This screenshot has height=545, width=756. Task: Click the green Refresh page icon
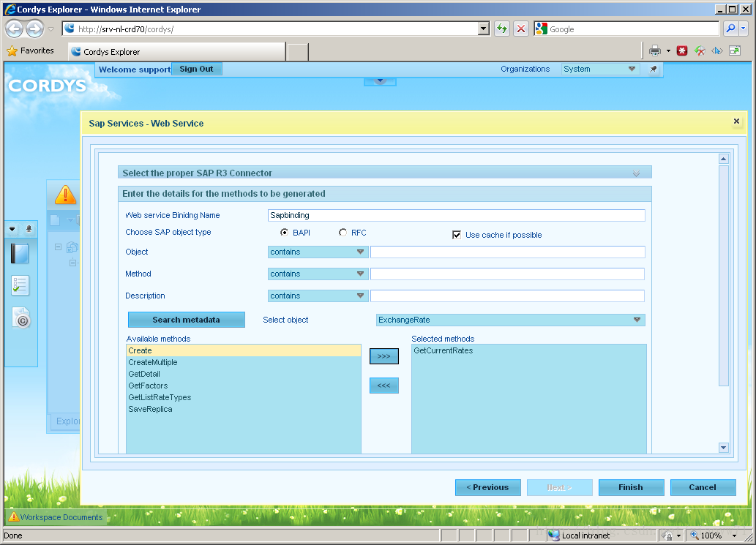[502, 29]
